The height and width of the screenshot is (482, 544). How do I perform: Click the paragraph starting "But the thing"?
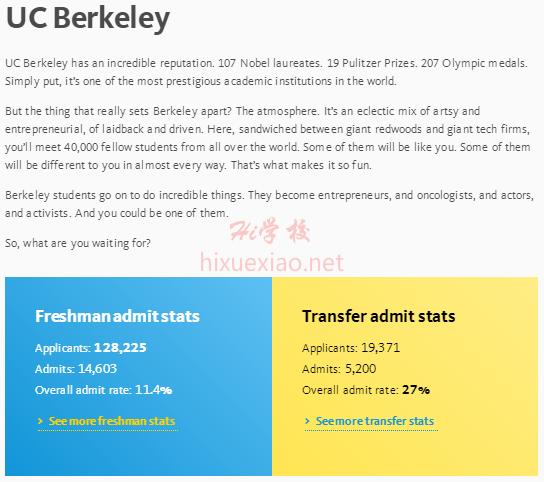(x=267, y=138)
